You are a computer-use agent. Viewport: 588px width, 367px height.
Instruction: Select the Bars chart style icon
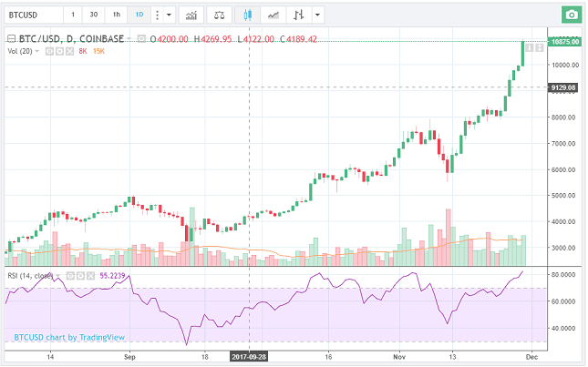[x=299, y=15]
